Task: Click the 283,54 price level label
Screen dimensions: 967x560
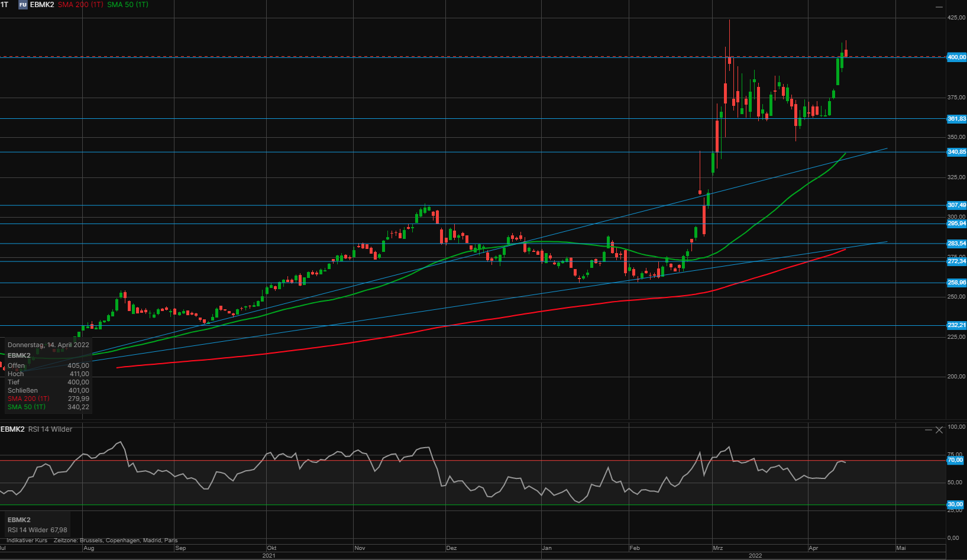Action: pos(956,244)
